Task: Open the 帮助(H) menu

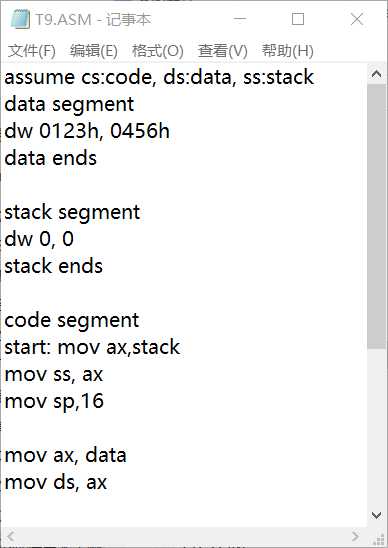Action: 288,51
